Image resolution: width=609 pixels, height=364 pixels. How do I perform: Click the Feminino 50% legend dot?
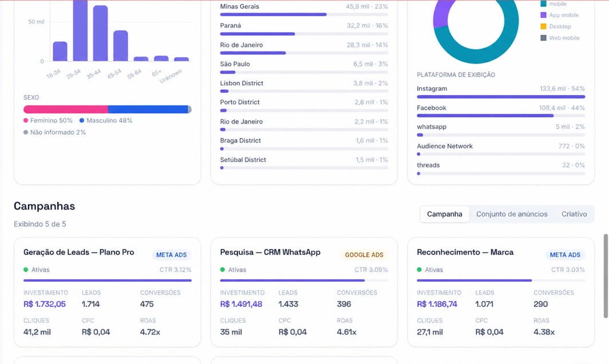click(x=26, y=121)
